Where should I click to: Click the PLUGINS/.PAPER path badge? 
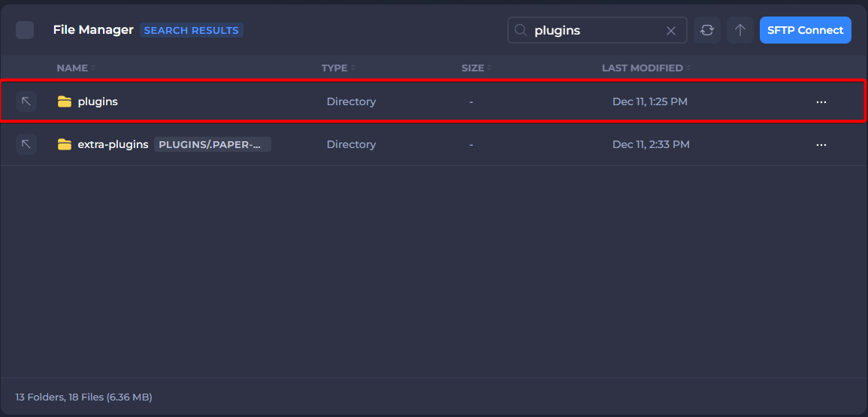pos(212,144)
